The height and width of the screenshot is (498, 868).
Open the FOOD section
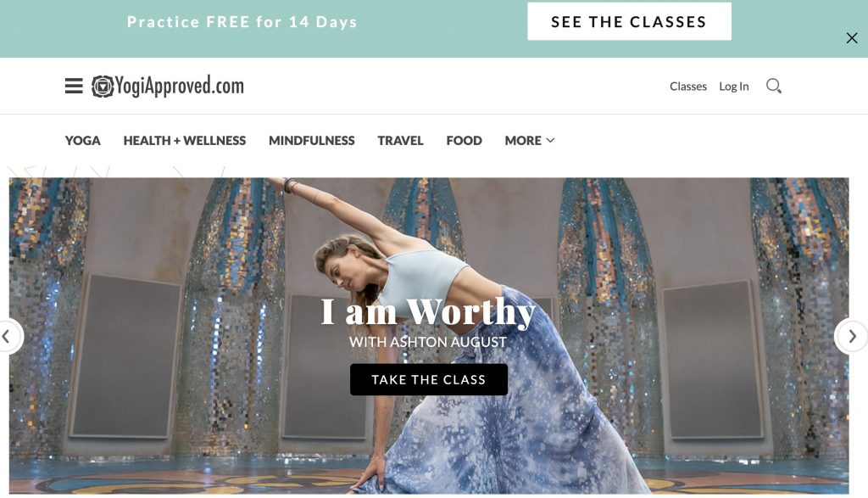[464, 141]
